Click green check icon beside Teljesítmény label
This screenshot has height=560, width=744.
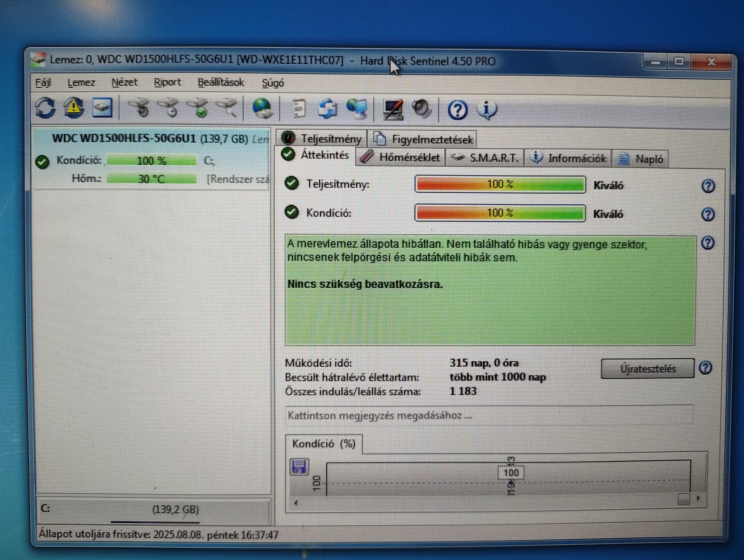292,184
